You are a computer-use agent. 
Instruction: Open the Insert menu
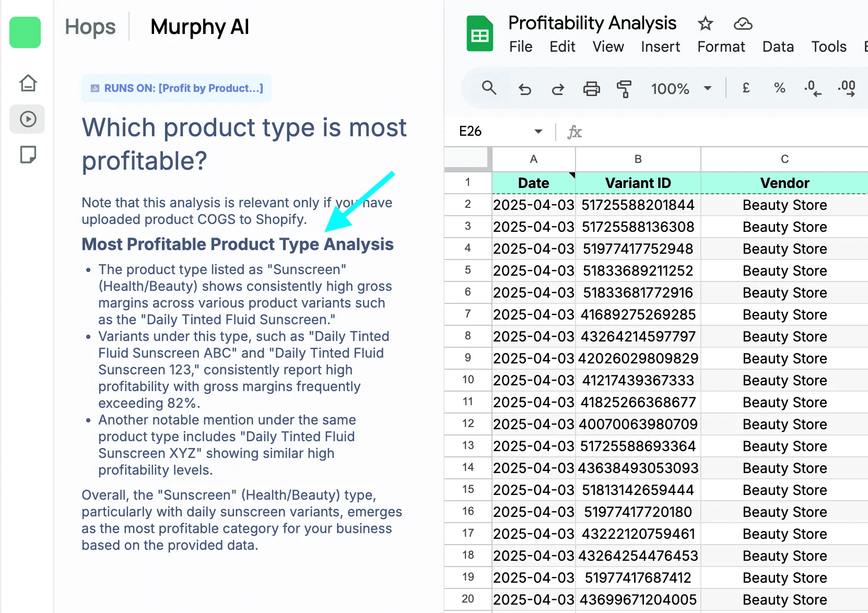[x=661, y=47]
